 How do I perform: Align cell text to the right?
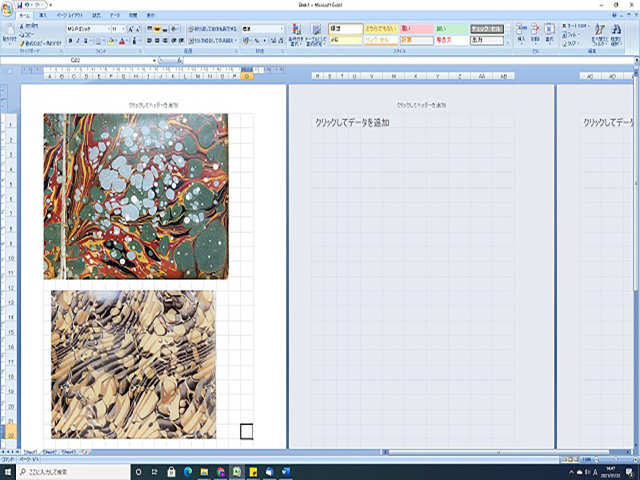[165, 40]
